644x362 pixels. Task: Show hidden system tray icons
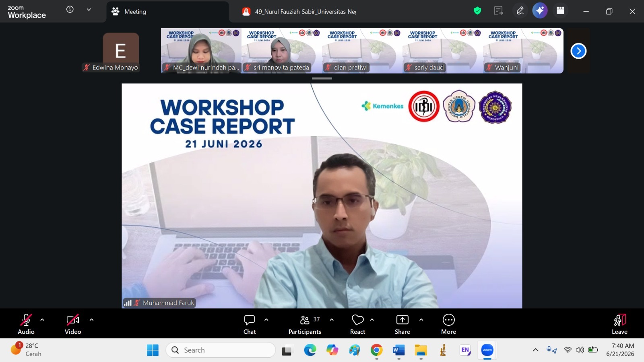click(x=535, y=350)
